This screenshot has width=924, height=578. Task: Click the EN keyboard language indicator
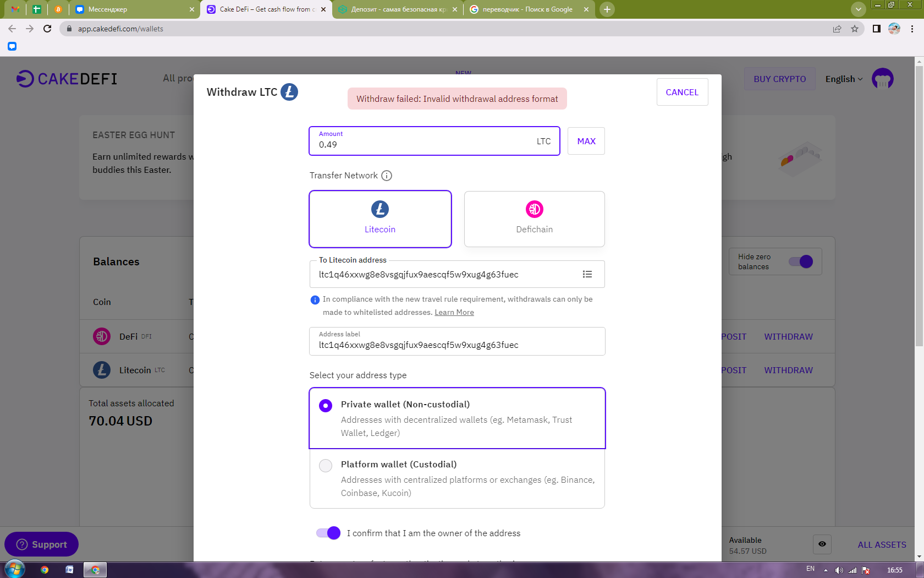[810, 569]
